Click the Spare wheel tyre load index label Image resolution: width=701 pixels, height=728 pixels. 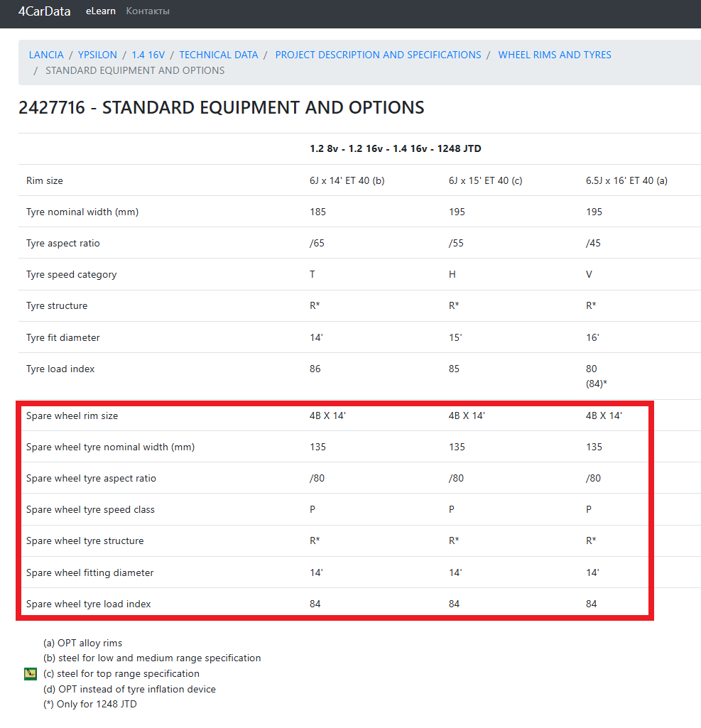click(x=89, y=604)
